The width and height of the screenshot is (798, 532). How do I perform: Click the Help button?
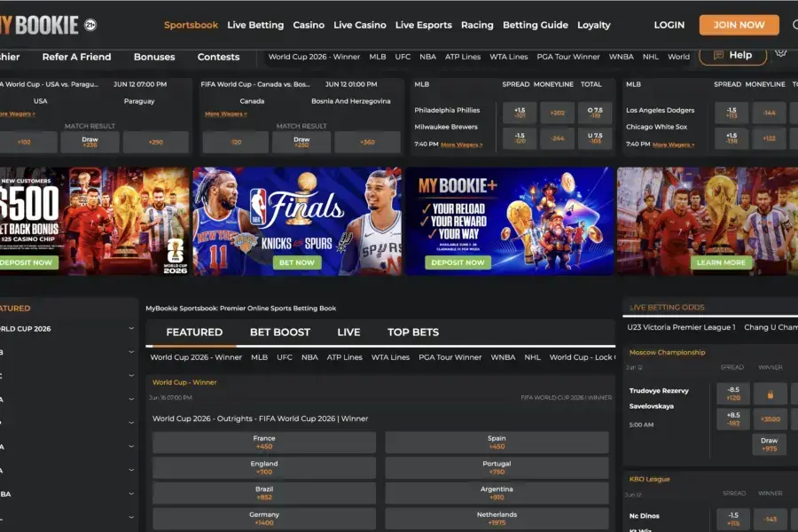pyautogui.click(x=733, y=55)
